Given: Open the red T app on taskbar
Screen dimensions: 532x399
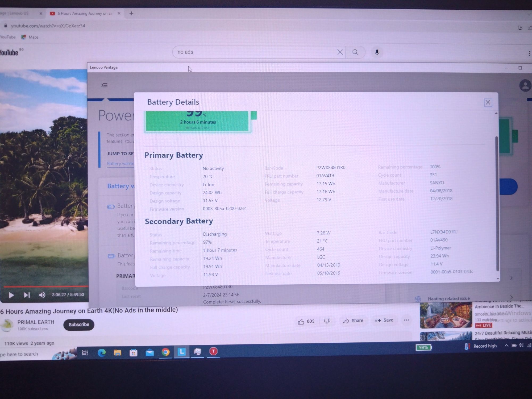Looking at the screenshot, I should pos(213,351).
